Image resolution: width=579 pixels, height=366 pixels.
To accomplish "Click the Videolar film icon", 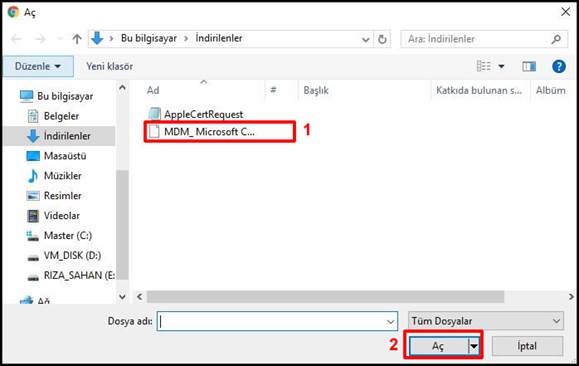I will click(33, 216).
